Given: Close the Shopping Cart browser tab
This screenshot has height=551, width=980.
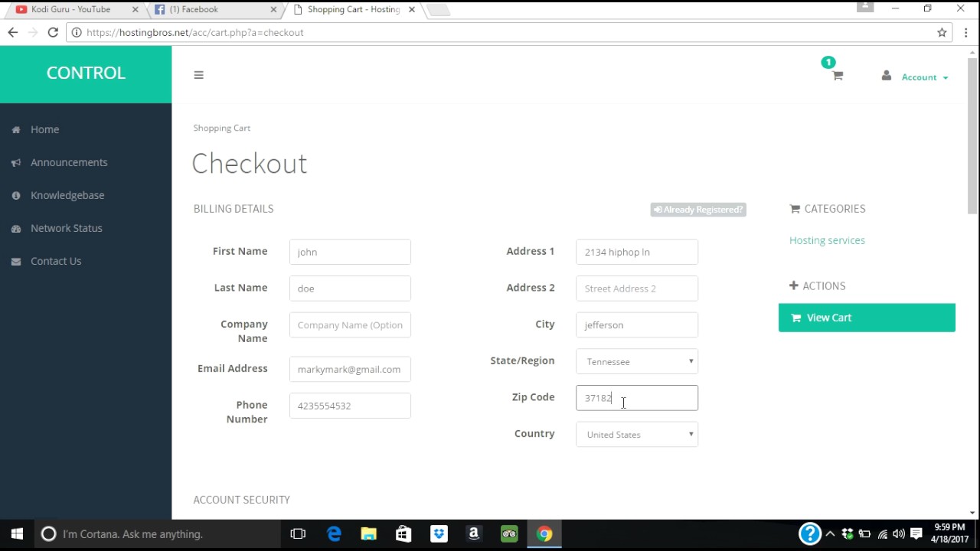Looking at the screenshot, I should (x=412, y=9).
